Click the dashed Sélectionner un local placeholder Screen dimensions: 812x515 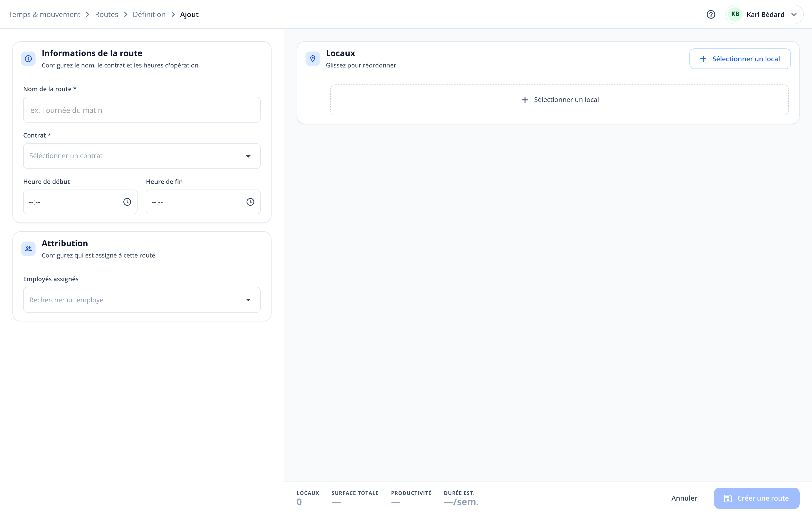[559, 100]
